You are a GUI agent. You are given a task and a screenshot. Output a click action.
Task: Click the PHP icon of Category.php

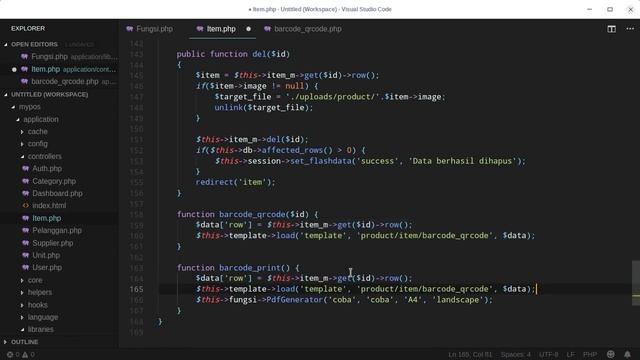26,181
